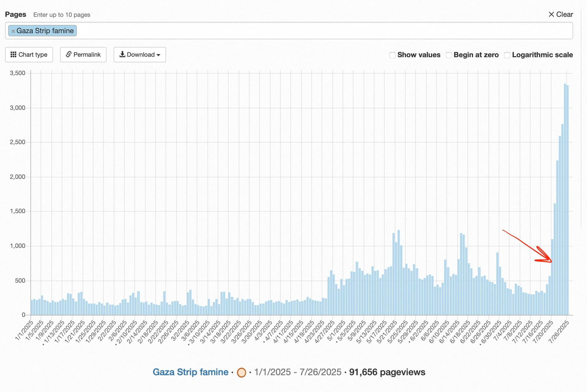Click the Permalink button text
Viewport: 587px width, 392px height.
[x=87, y=55]
